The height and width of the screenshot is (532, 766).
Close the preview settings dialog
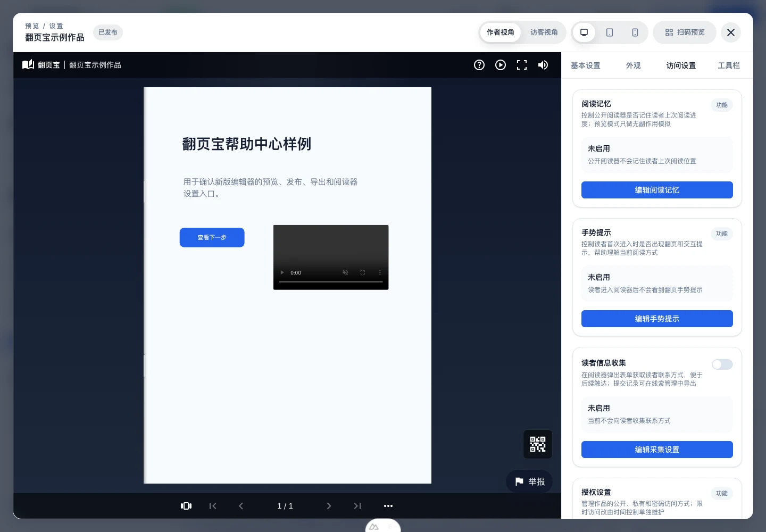pyautogui.click(x=731, y=32)
